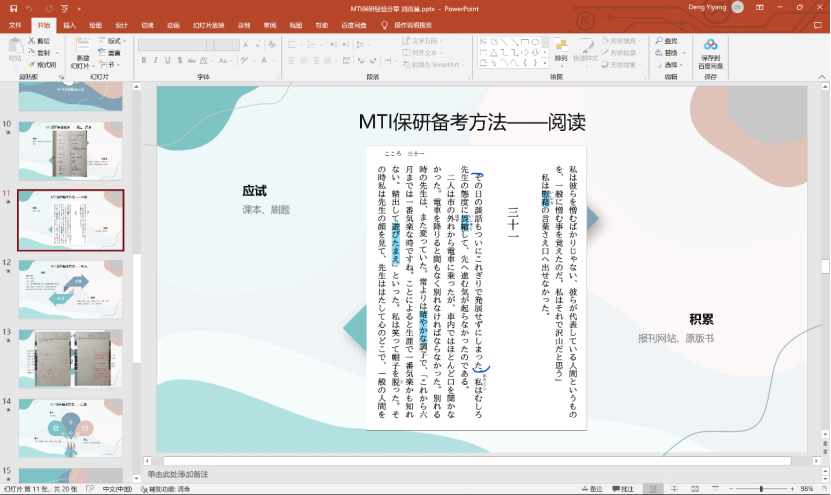Open the Select (选择) dropdown

click(x=669, y=65)
